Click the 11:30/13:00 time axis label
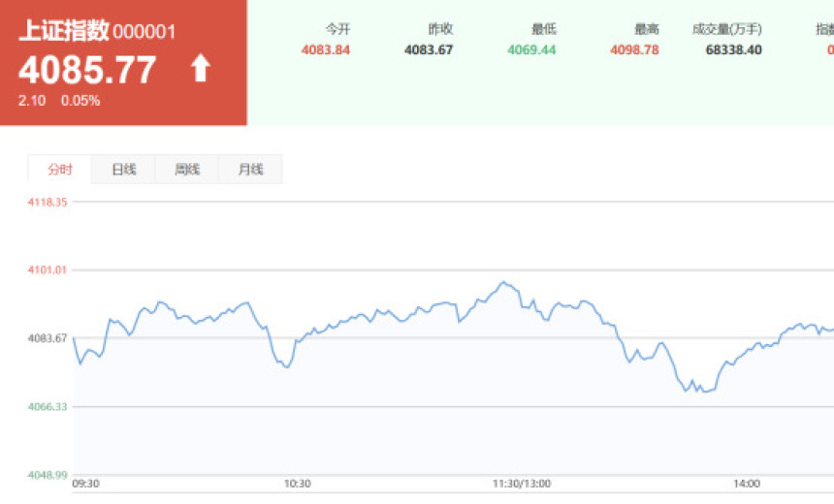The image size is (834, 504). [522, 484]
